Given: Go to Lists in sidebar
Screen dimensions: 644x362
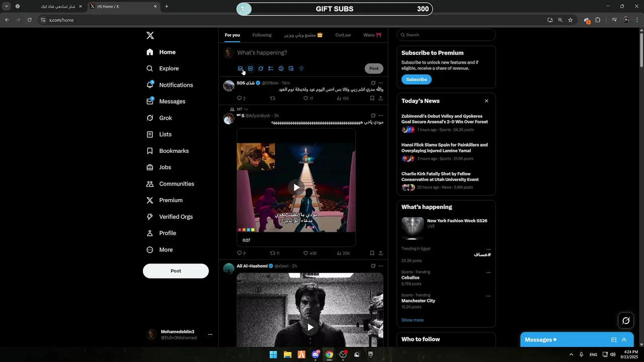Looking at the screenshot, I should pyautogui.click(x=159, y=134).
